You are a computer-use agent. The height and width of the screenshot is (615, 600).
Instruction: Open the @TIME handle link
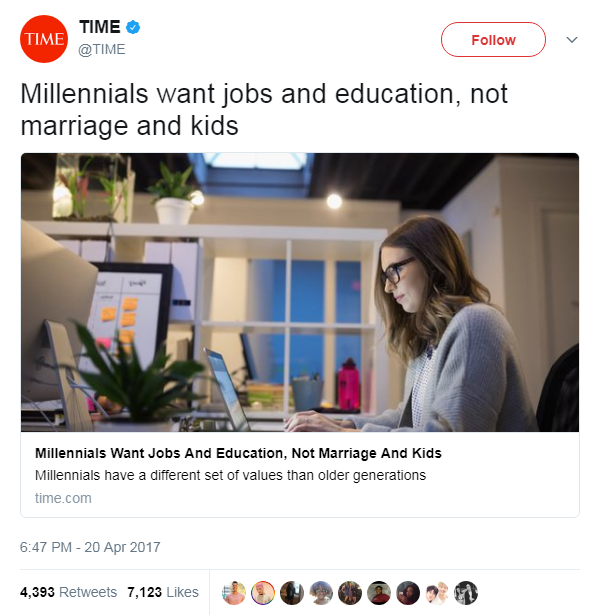click(x=102, y=49)
